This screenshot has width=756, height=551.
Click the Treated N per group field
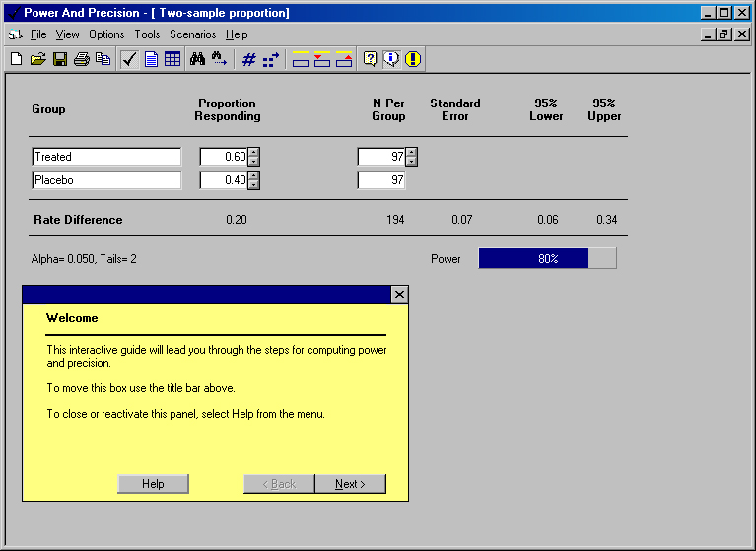(x=381, y=157)
